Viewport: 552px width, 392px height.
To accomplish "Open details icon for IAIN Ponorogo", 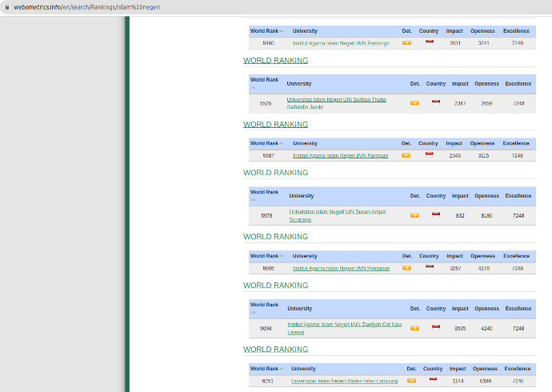I will [x=406, y=42].
